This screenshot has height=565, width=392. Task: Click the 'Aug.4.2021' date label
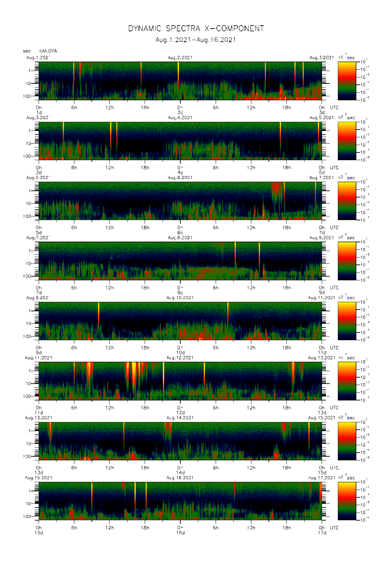coord(180,118)
